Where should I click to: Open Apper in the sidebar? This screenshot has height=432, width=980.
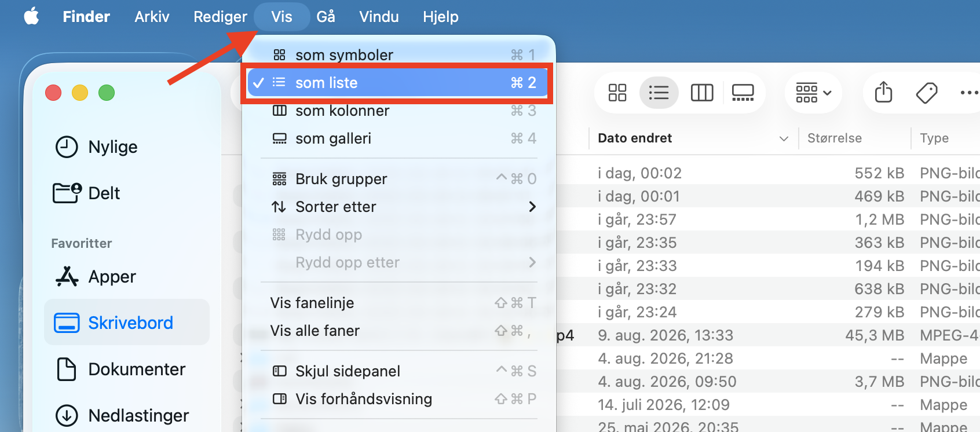[x=127, y=277]
